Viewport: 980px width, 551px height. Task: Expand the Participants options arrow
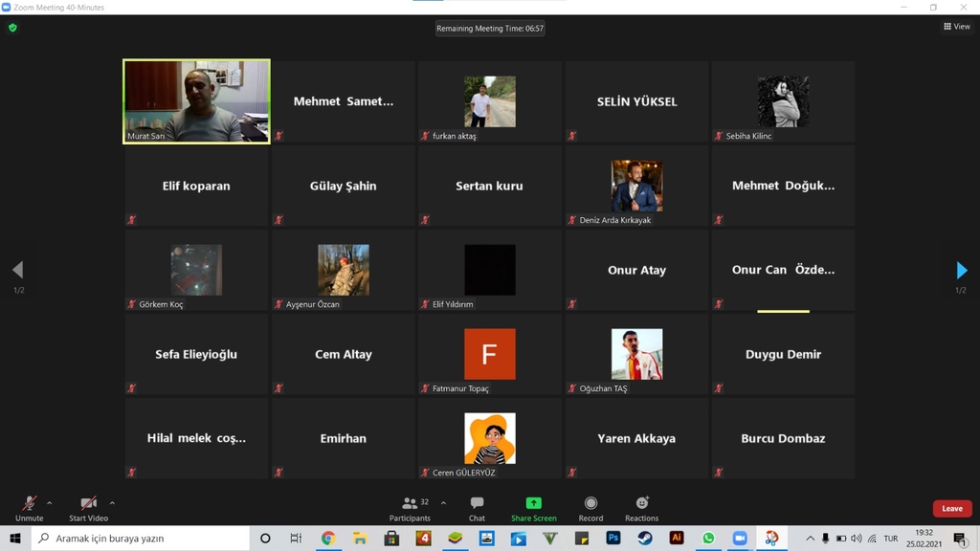443,503
